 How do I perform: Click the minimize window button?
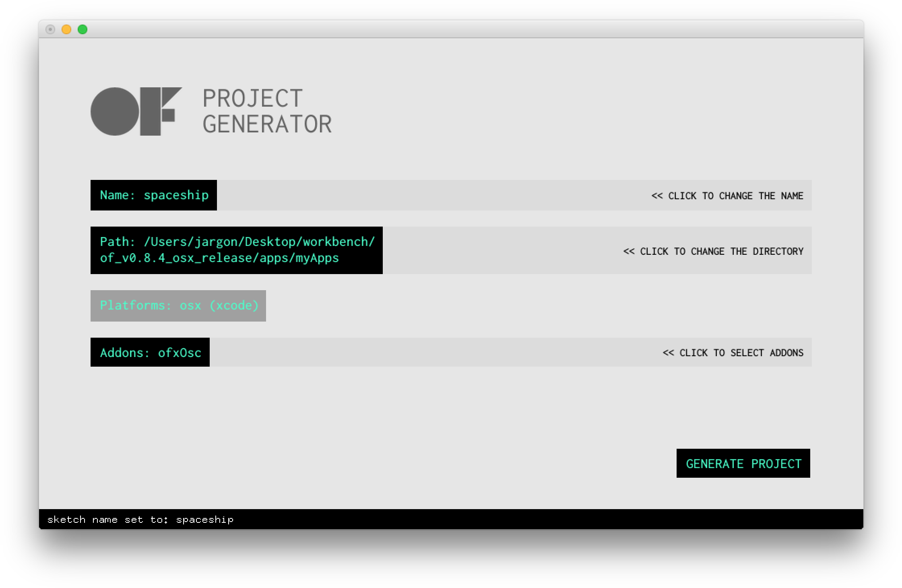click(x=66, y=30)
